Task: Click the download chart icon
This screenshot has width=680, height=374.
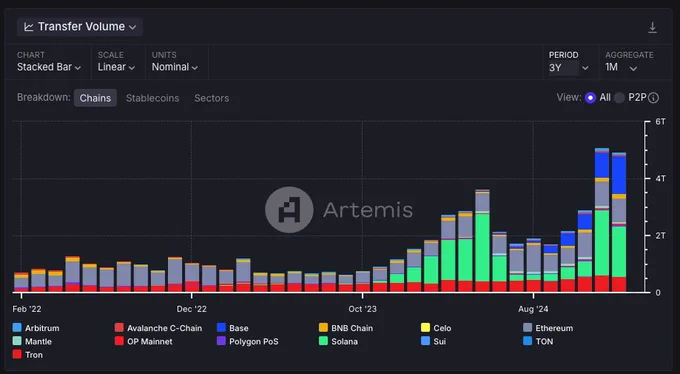Action: pos(652,27)
